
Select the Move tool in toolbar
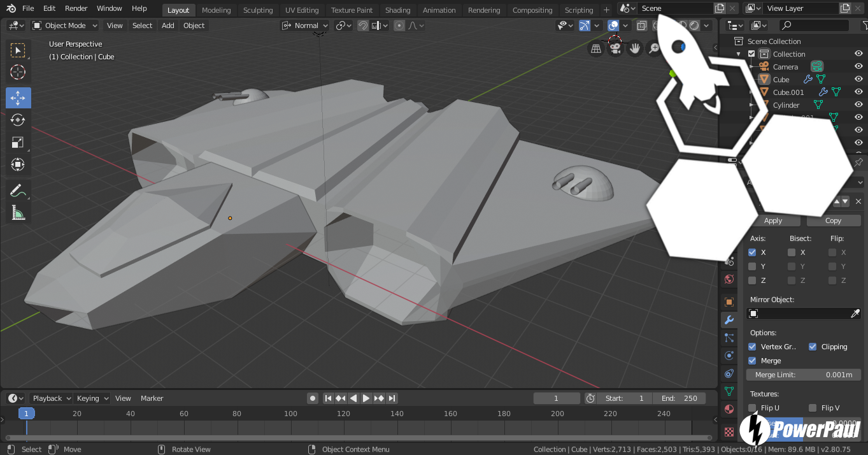[18, 97]
